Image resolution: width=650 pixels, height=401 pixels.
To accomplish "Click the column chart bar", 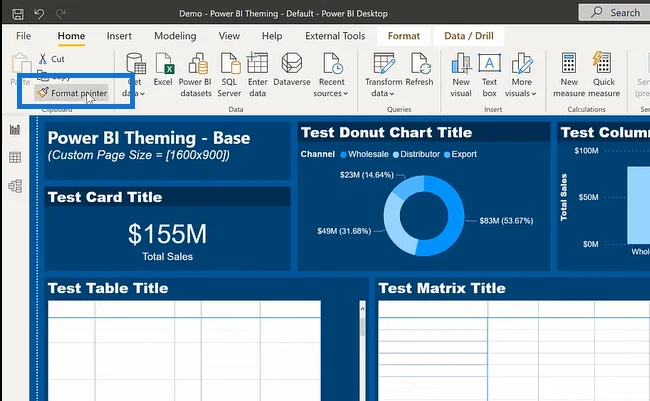I will [638, 205].
